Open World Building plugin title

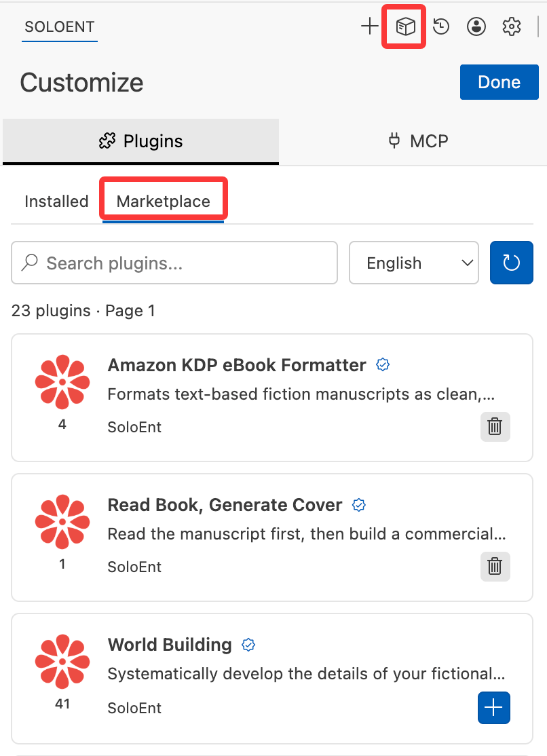pos(170,645)
